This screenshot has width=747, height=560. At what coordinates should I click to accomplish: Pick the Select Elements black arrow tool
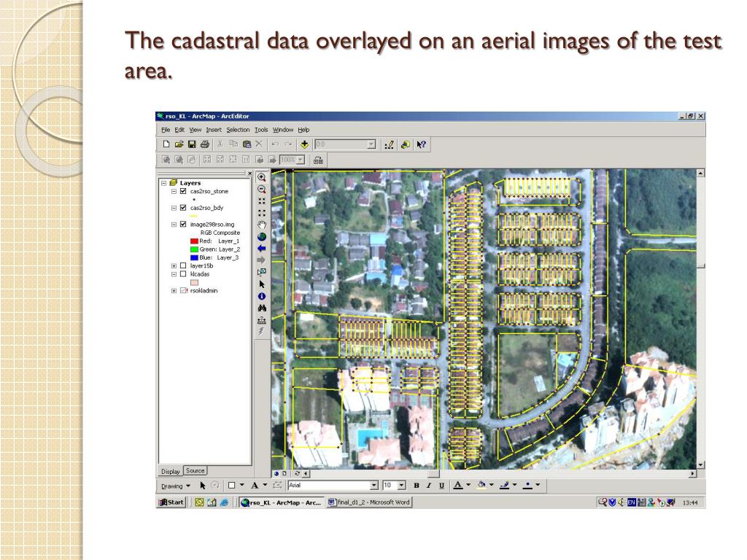click(262, 284)
